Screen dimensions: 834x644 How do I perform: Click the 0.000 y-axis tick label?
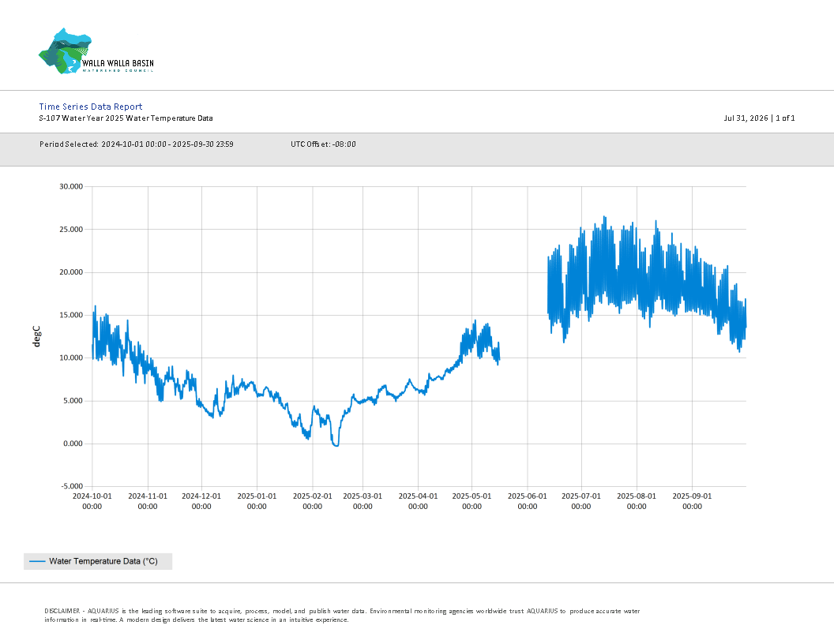click(73, 444)
